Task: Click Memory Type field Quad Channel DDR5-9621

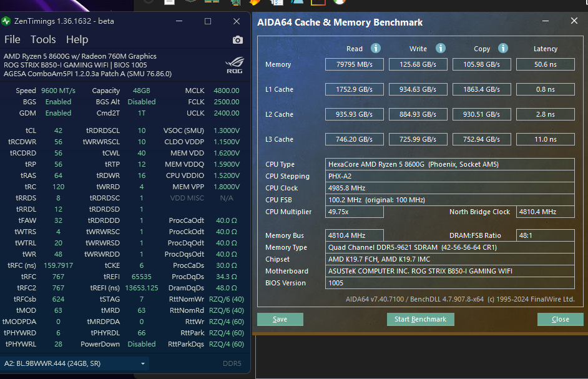Action: point(450,247)
